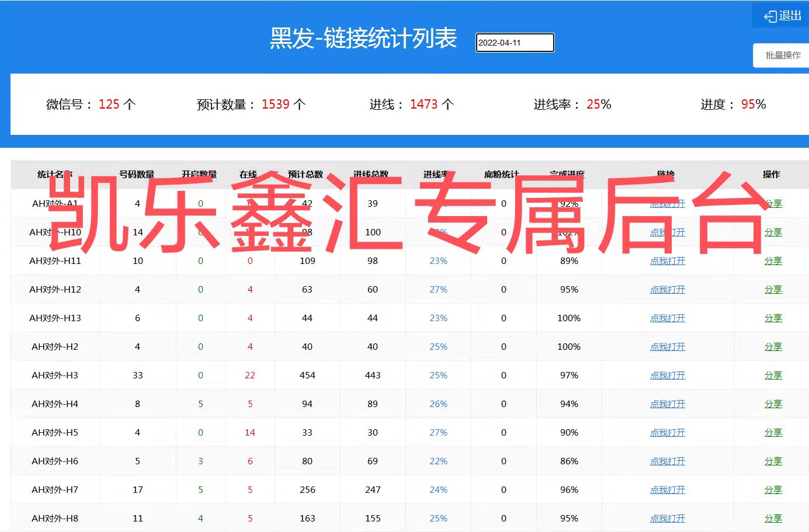Click the 进线 value 1473
The image size is (809, 532).
(424, 105)
